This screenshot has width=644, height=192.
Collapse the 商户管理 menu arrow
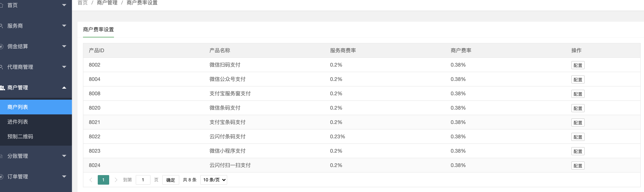click(x=64, y=88)
